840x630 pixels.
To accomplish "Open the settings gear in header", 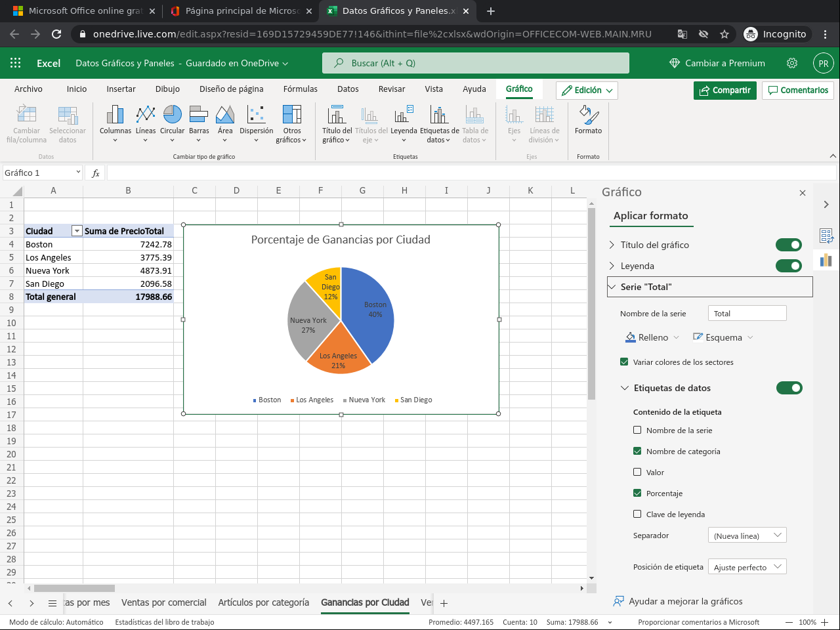I will pyautogui.click(x=792, y=63).
